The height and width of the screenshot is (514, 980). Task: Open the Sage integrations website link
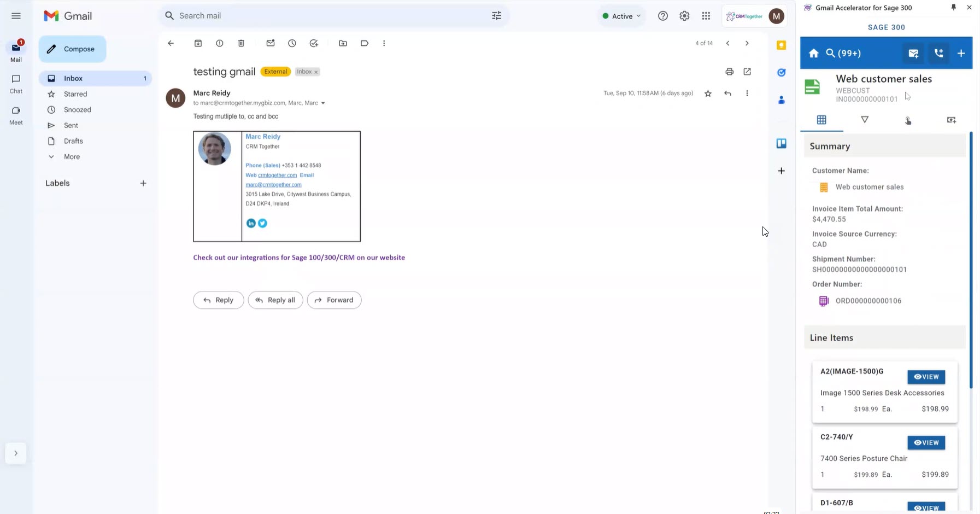click(299, 258)
